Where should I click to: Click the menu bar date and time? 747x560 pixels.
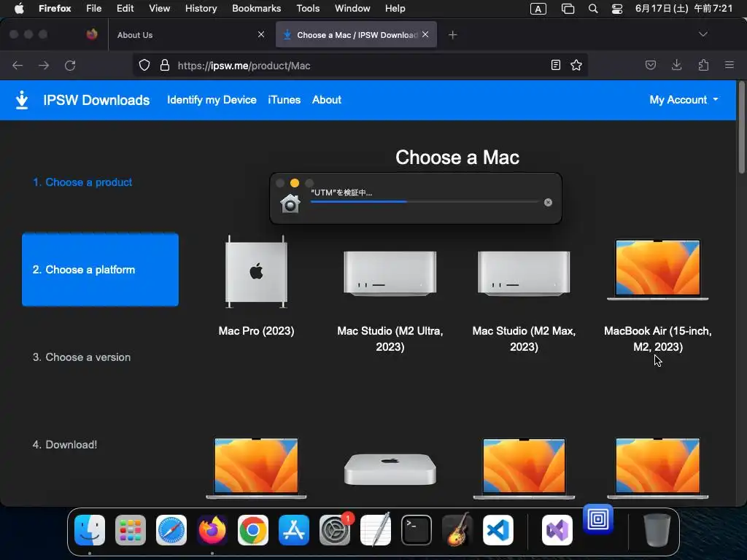(684, 9)
